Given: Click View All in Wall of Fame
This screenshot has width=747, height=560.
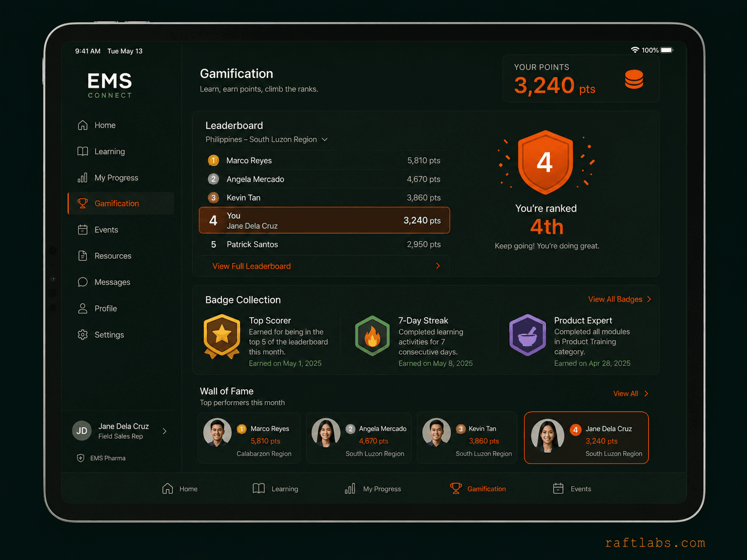Looking at the screenshot, I should click(626, 393).
